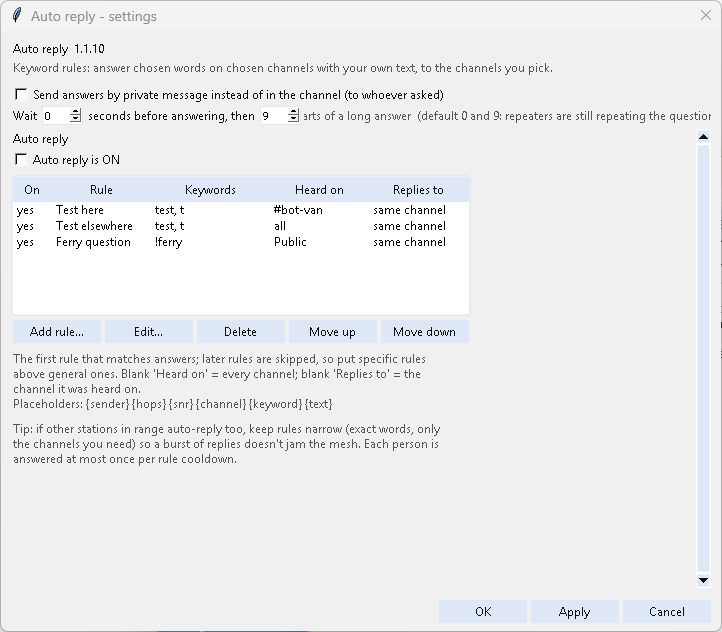Click the 'Heard on' column header
The width and height of the screenshot is (722, 632).
[x=319, y=190]
